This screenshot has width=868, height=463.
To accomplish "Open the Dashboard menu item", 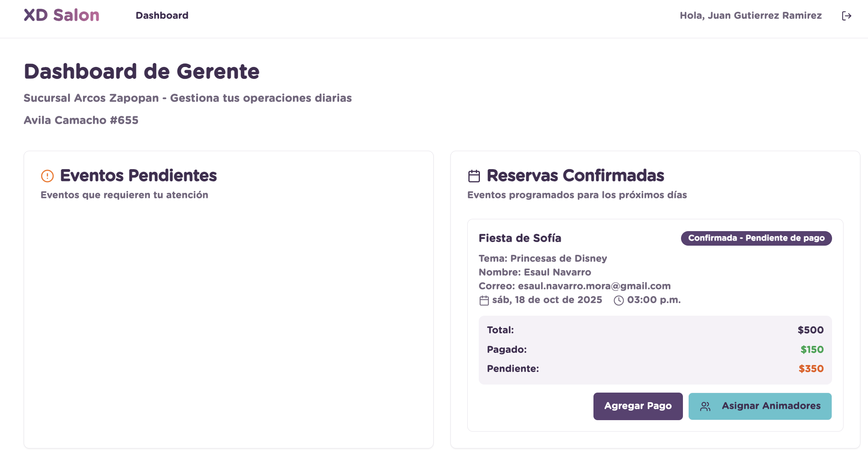I will [x=162, y=15].
